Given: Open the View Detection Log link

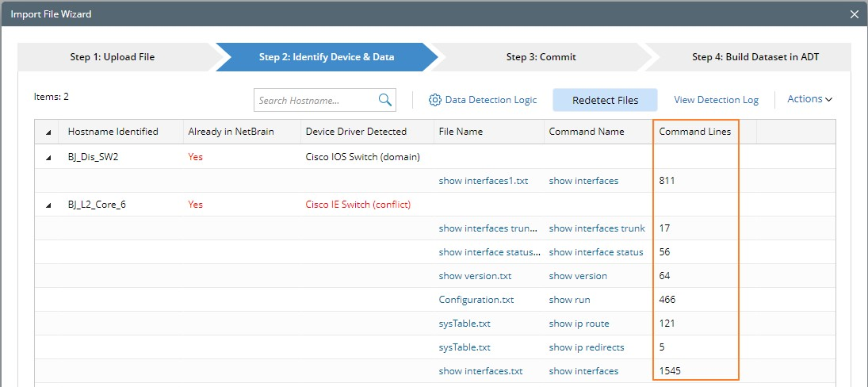Looking at the screenshot, I should 716,100.
